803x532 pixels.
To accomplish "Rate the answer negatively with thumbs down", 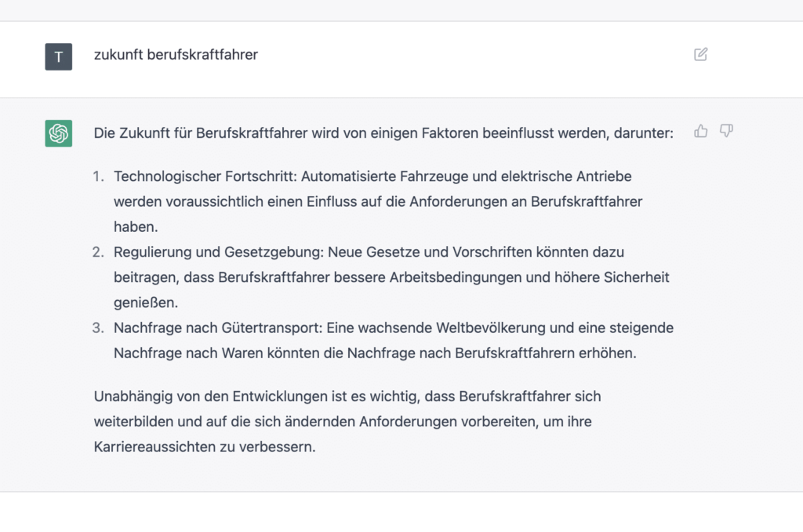I will pyautogui.click(x=726, y=132).
